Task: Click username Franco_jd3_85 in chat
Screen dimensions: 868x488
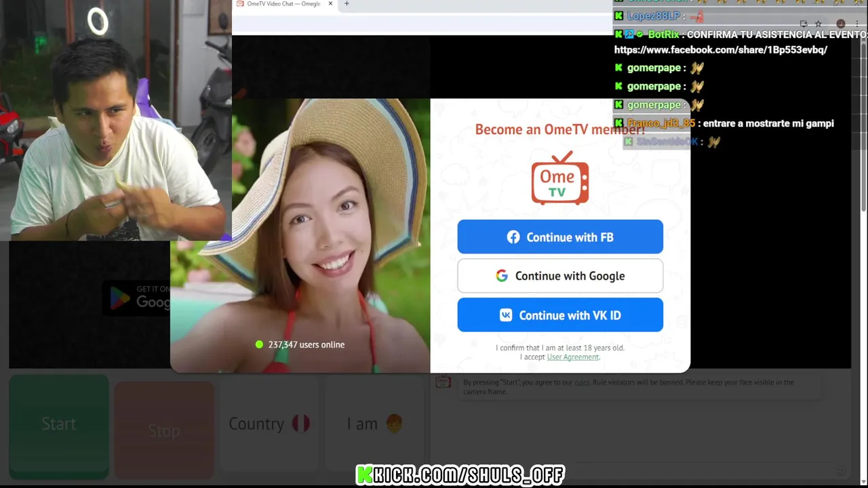Action: [661, 123]
